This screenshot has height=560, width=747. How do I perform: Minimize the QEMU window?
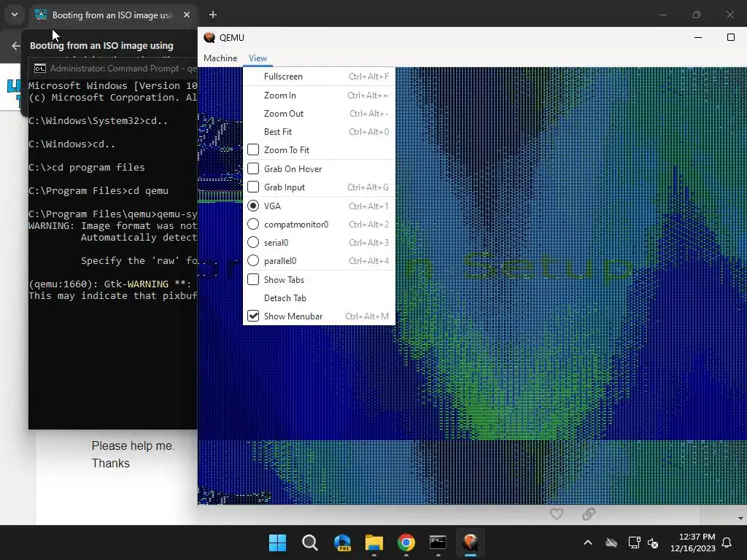click(698, 37)
